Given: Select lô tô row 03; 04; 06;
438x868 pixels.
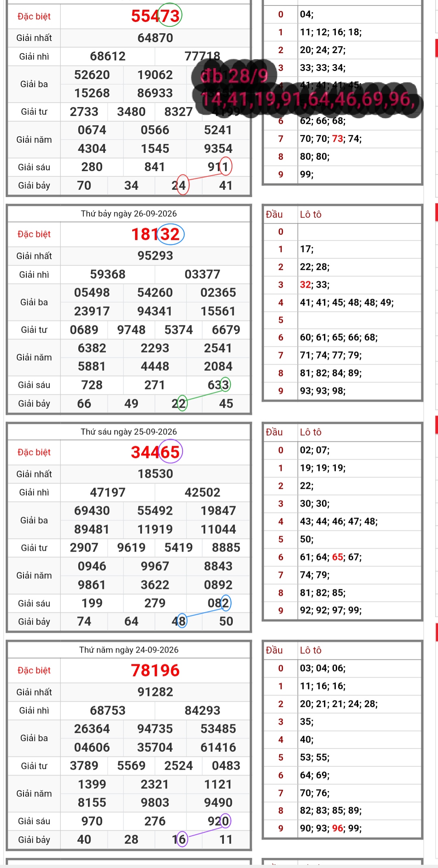Looking at the screenshot, I should coord(323,668).
